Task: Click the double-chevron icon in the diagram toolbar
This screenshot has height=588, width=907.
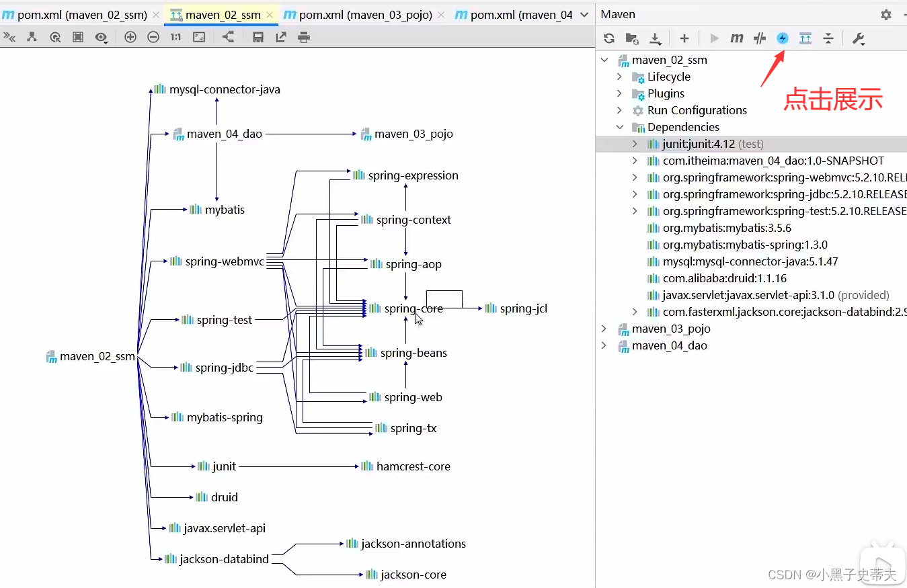Action: pos(9,38)
